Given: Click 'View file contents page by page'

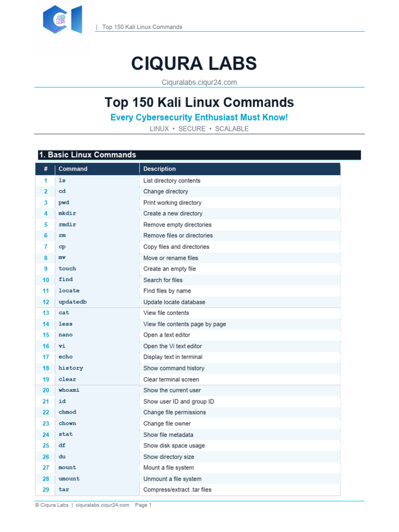Looking at the screenshot, I should pyautogui.click(x=184, y=324).
